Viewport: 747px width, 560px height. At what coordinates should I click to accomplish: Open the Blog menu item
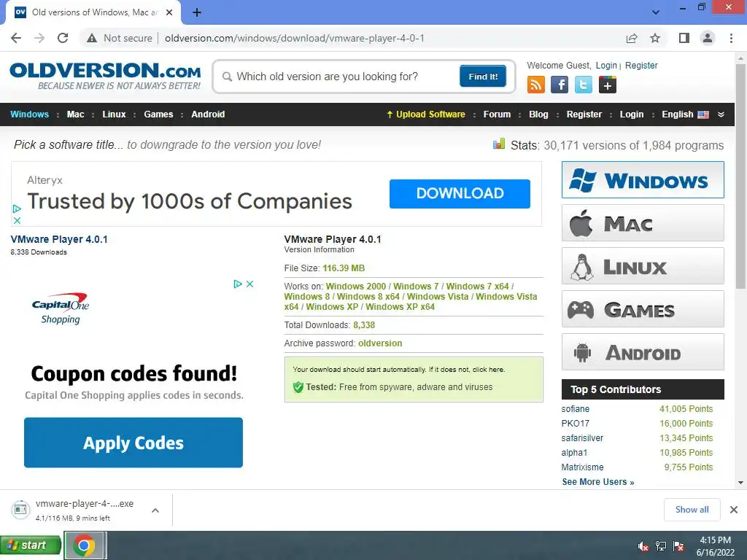(x=538, y=114)
